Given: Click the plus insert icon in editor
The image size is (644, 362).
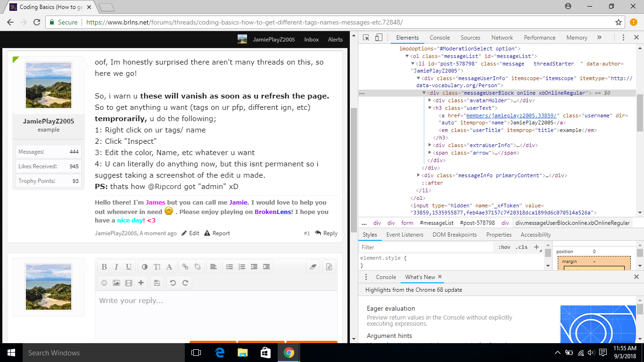Looking at the screenshot, I should tap(141, 283).
